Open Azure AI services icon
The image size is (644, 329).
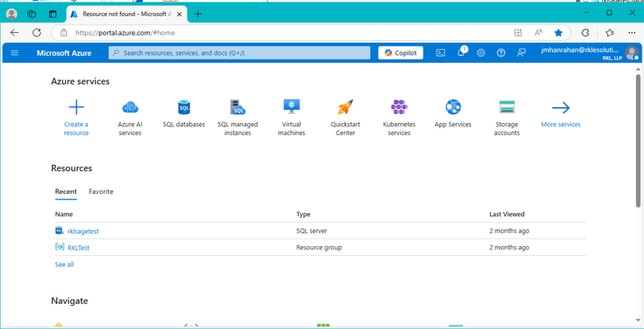click(130, 107)
